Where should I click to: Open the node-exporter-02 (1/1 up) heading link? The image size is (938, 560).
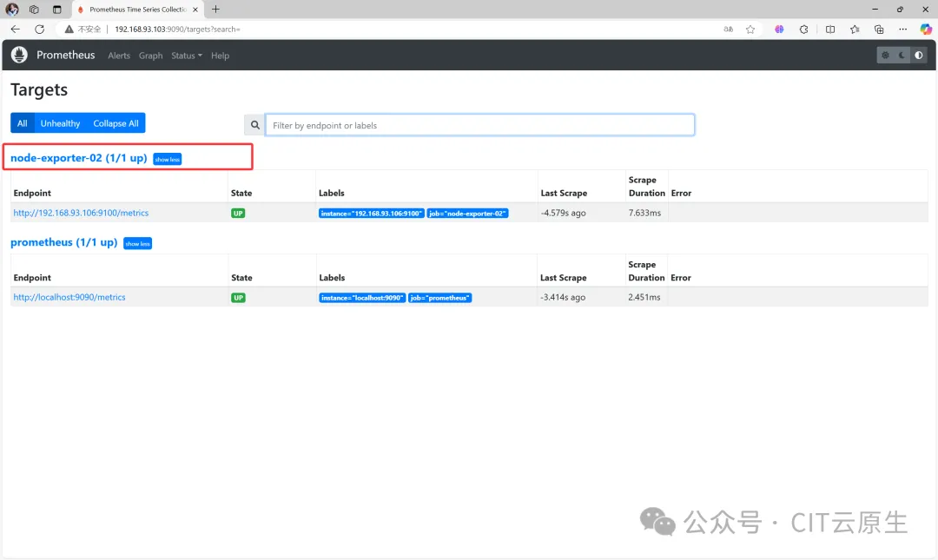[78, 158]
